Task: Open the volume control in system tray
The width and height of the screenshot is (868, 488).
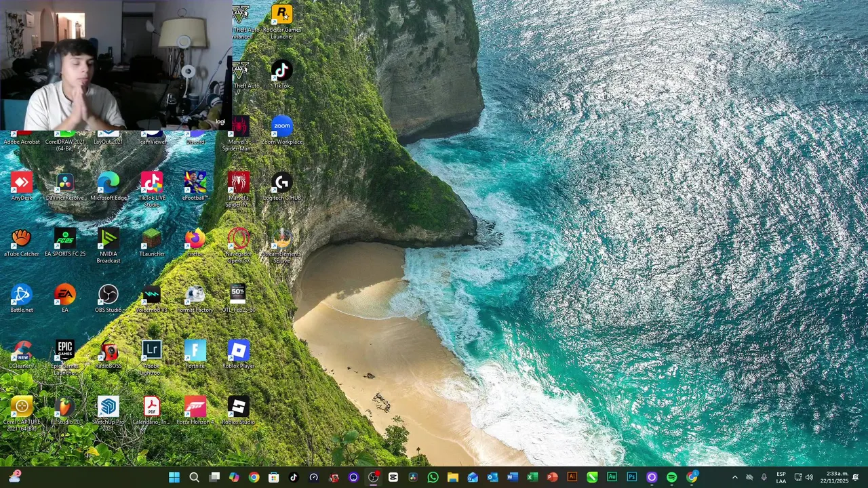Action: click(809, 477)
